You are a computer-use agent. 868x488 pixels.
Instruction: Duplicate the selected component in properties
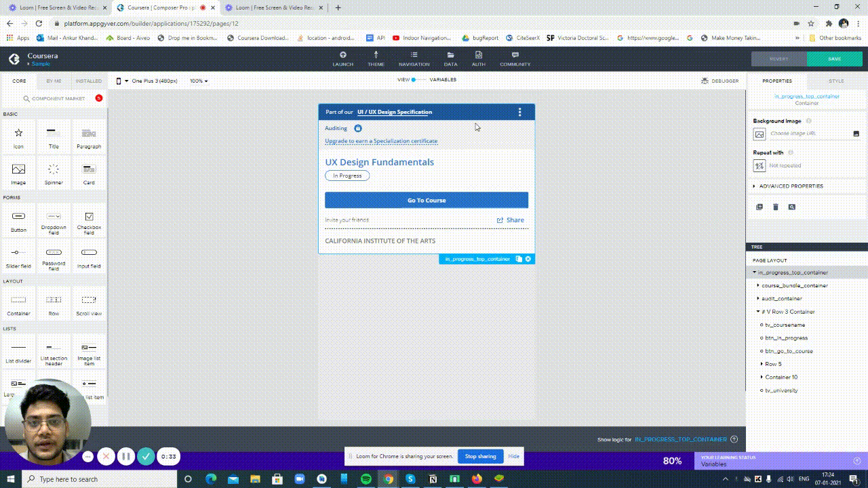point(759,207)
